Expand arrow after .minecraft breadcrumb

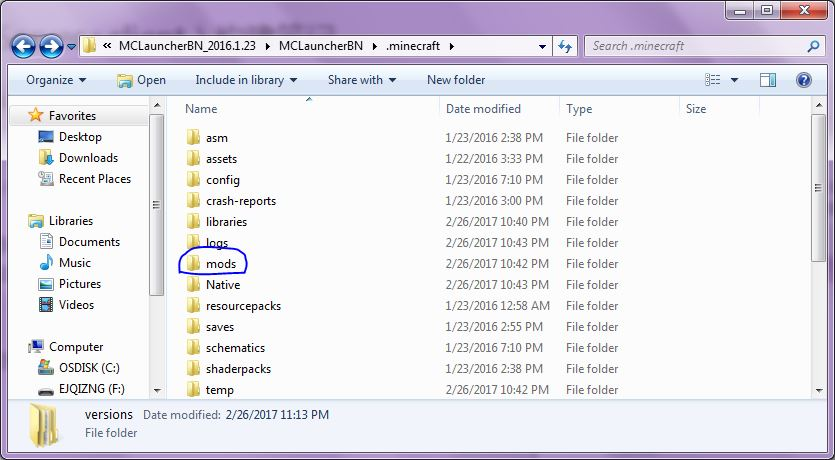point(452,46)
